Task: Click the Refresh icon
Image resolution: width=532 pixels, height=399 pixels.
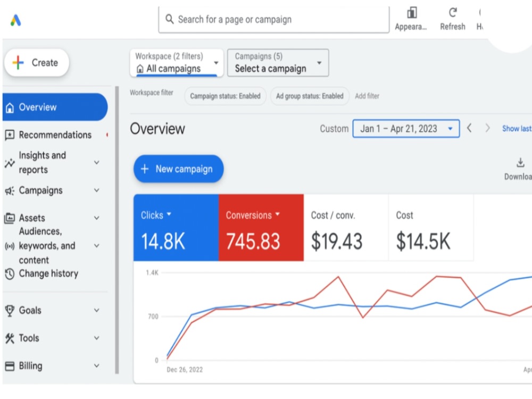Action: [x=453, y=13]
